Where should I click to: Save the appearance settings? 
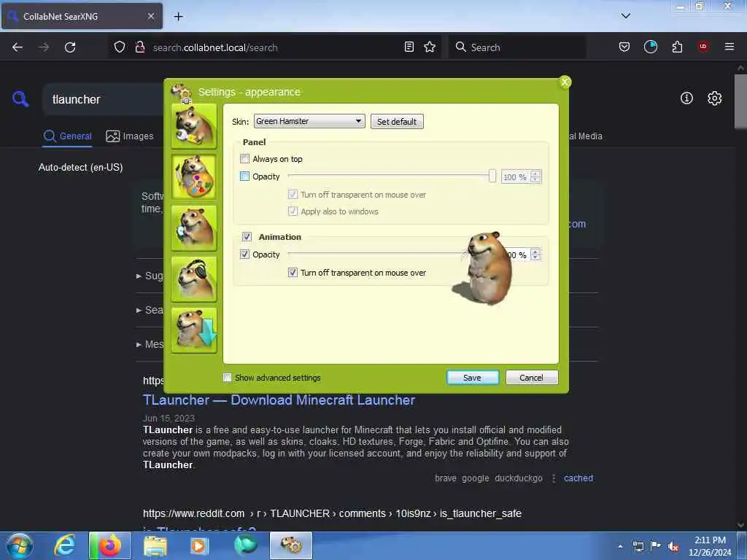coord(473,378)
